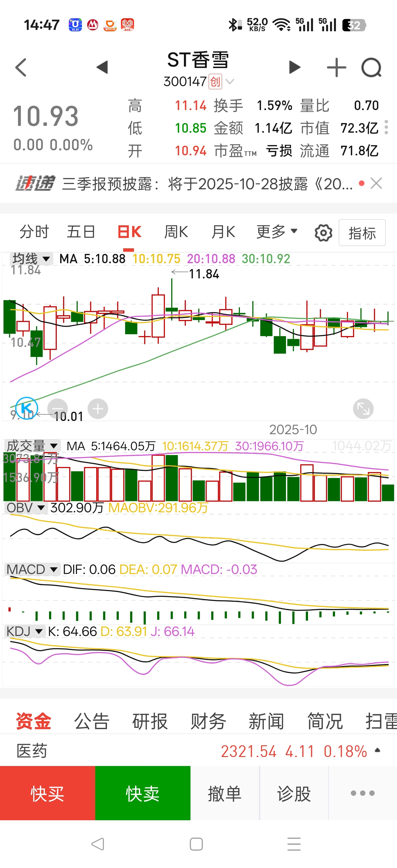The width and height of the screenshot is (397, 868).
Task: Open the three-dot quote details
Action: [386, 127]
